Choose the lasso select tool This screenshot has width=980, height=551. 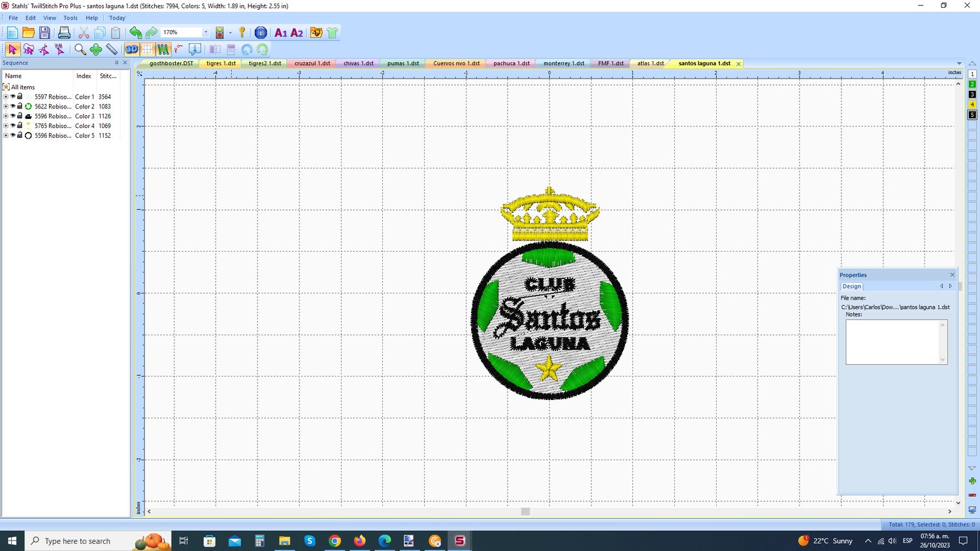point(28,49)
